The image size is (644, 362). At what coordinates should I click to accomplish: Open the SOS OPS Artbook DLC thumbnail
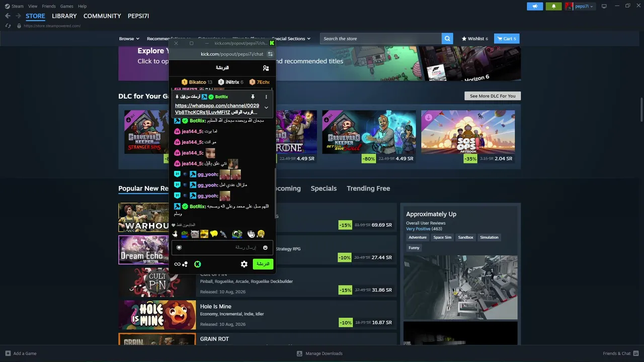pyautogui.click(x=468, y=132)
